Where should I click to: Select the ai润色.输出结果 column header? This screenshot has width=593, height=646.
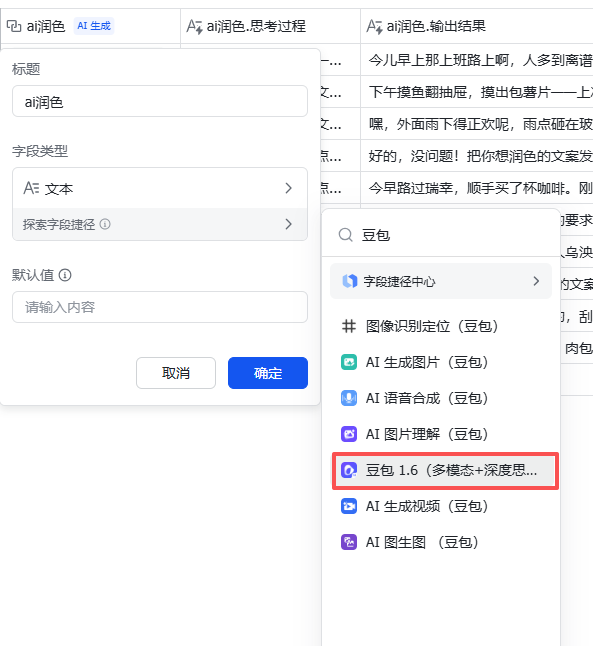[477, 26]
